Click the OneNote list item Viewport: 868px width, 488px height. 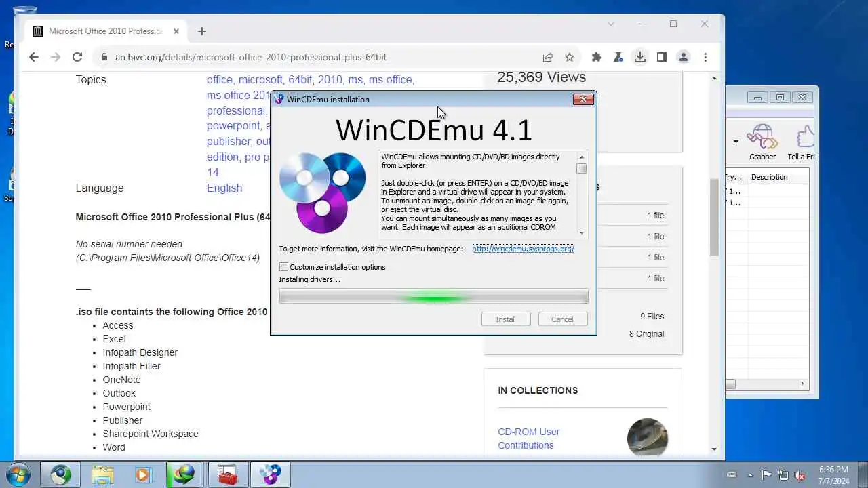coord(122,380)
